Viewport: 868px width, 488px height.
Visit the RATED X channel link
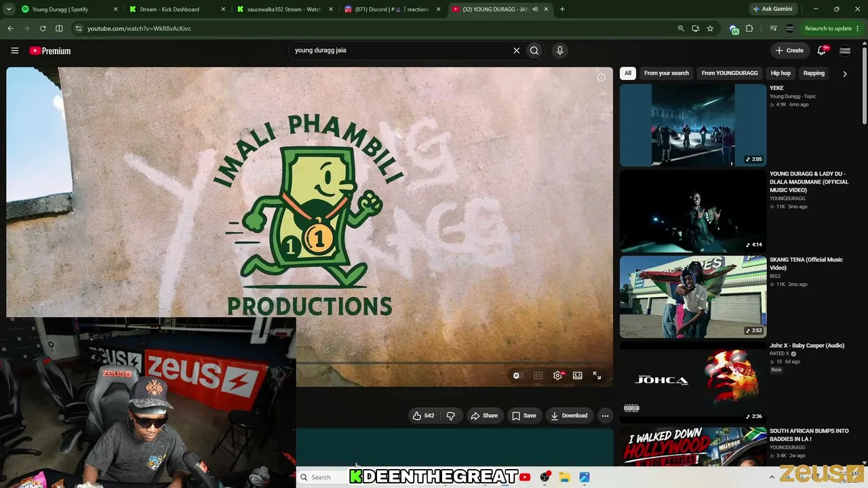point(780,354)
